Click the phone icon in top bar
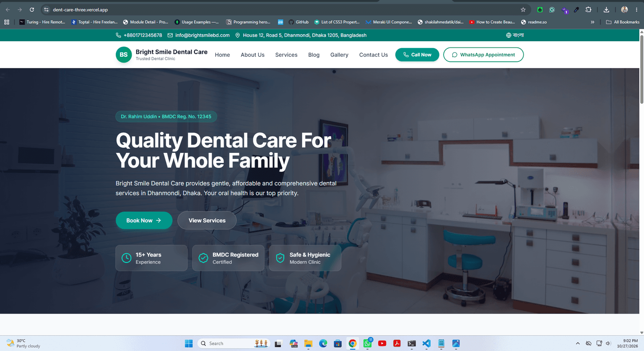Screen dimensions: 644x351 pyautogui.click(x=118, y=35)
